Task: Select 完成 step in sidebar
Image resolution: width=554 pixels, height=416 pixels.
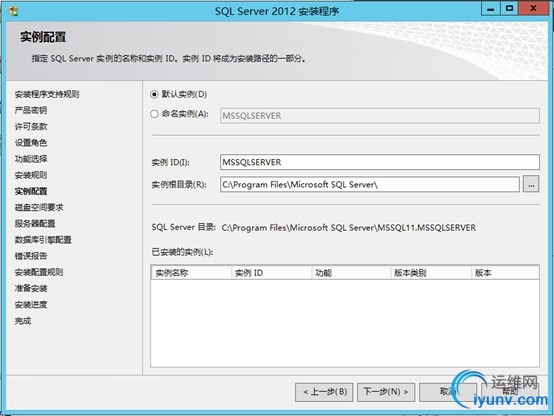Action: tap(23, 321)
